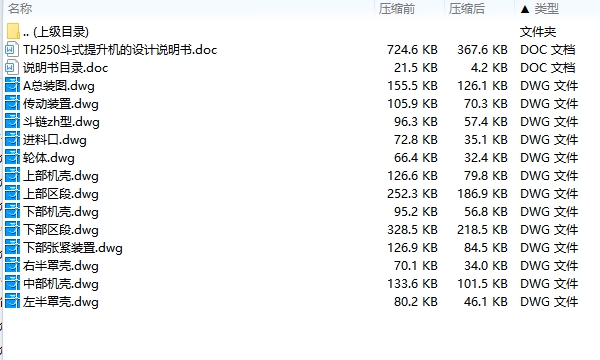Click the DWG icon for 右半罩壳.dwg
Screen dimensions: 600x360
click(x=12, y=265)
